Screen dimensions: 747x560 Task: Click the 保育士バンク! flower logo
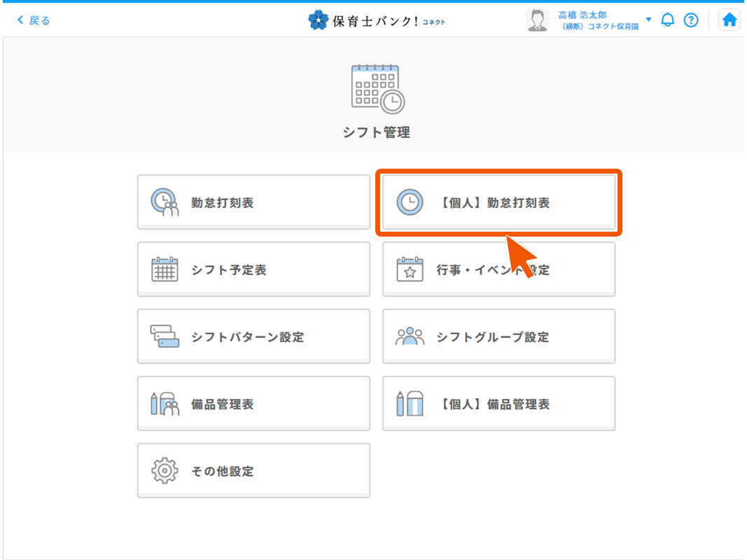click(318, 20)
